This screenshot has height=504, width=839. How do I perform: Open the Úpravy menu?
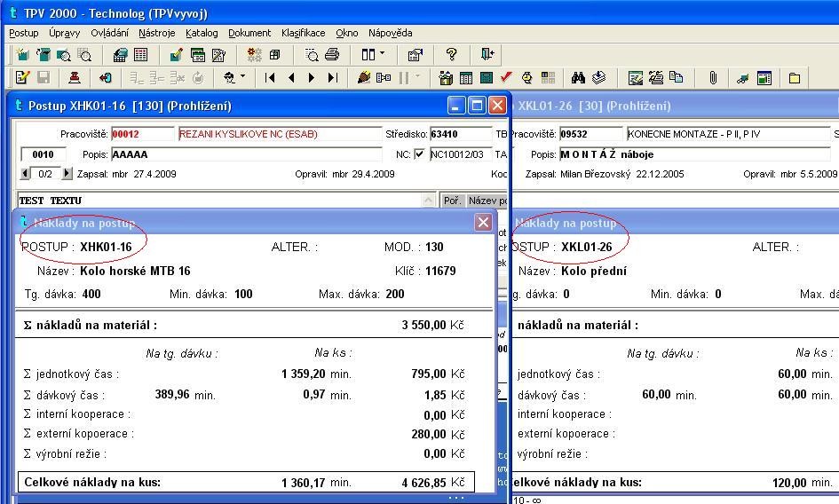(x=64, y=33)
